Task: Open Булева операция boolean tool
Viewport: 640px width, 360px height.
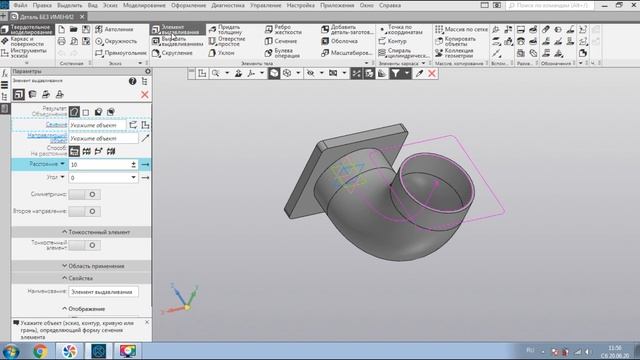Action: (x=282, y=53)
